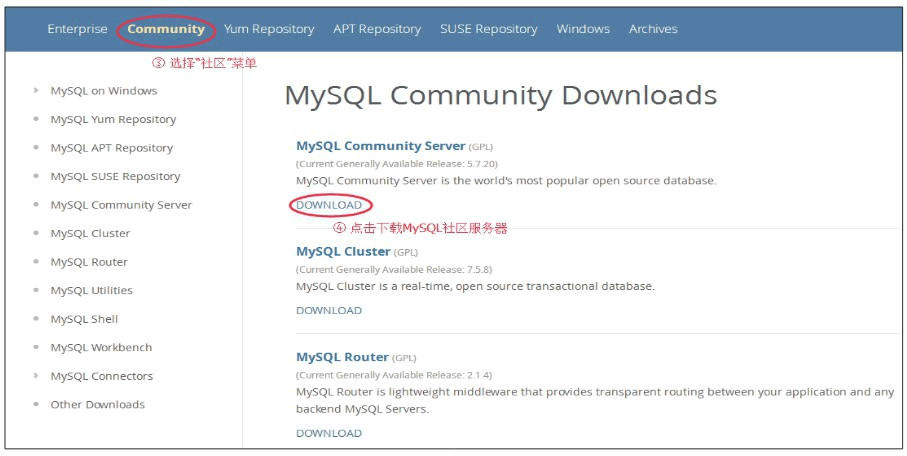Open the MySQL Router heading link in main content
Viewport: 907px width, 456px height.
(342, 357)
